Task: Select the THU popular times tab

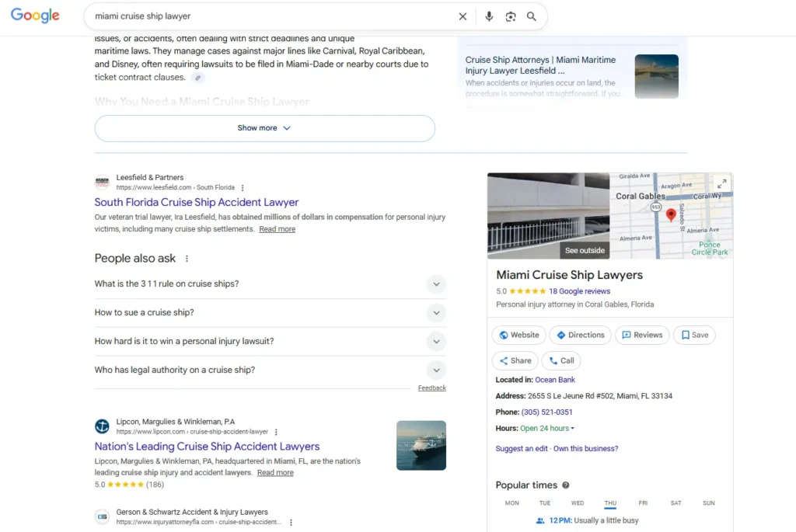Action: 610,503
